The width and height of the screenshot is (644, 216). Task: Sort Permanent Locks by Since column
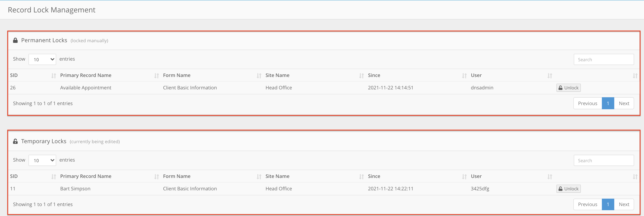417,75
